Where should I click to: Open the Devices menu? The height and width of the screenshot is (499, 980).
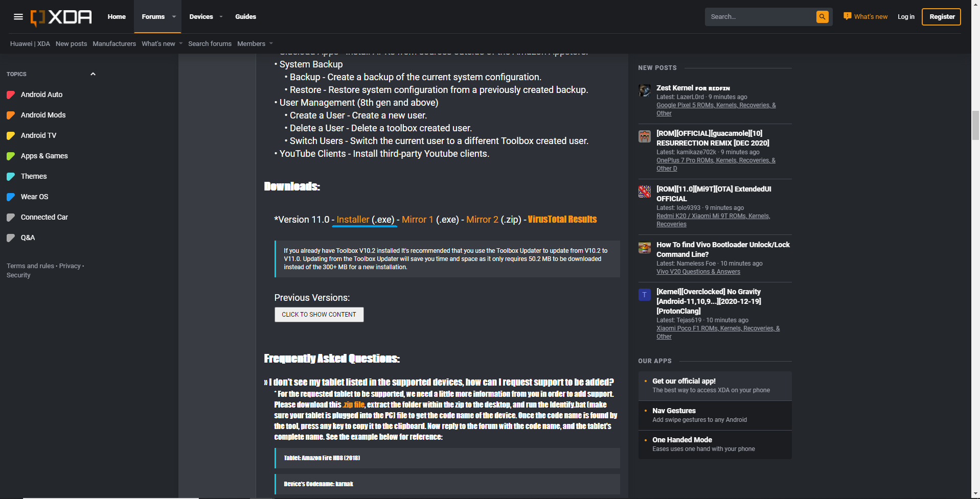[201, 17]
